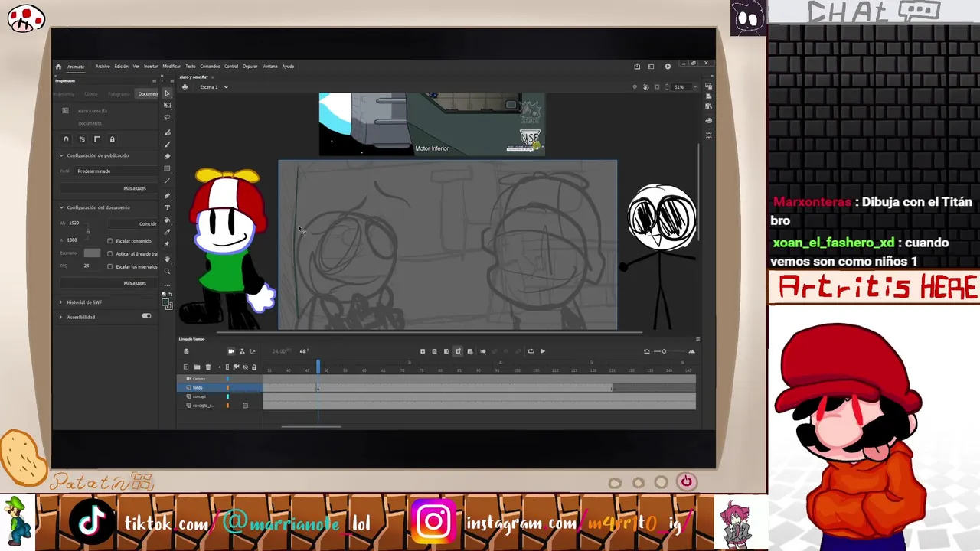Screen dimensions: 980x551
Task: Select the Eyedropper tool
Action: (168, 232)
